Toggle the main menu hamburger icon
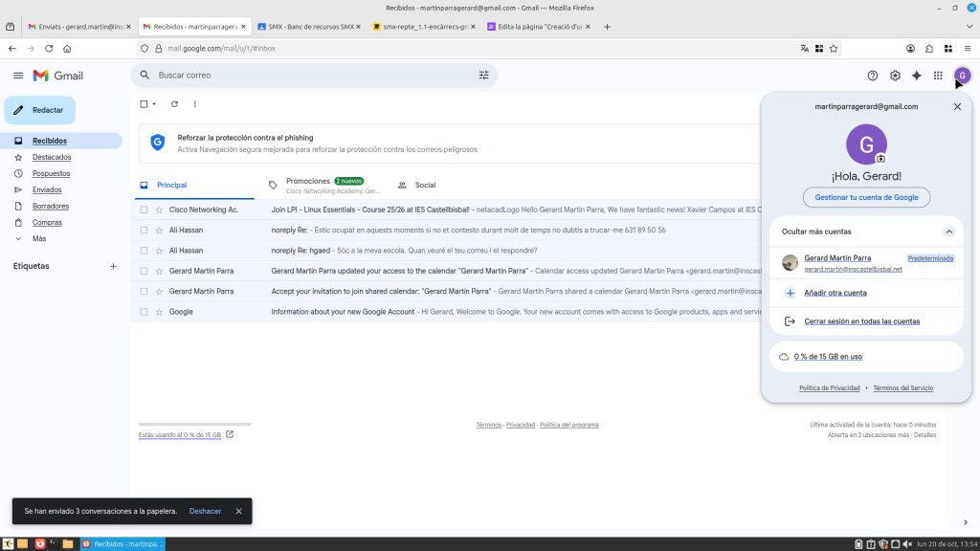Screen dimensions: 980x551 (18, 76)
